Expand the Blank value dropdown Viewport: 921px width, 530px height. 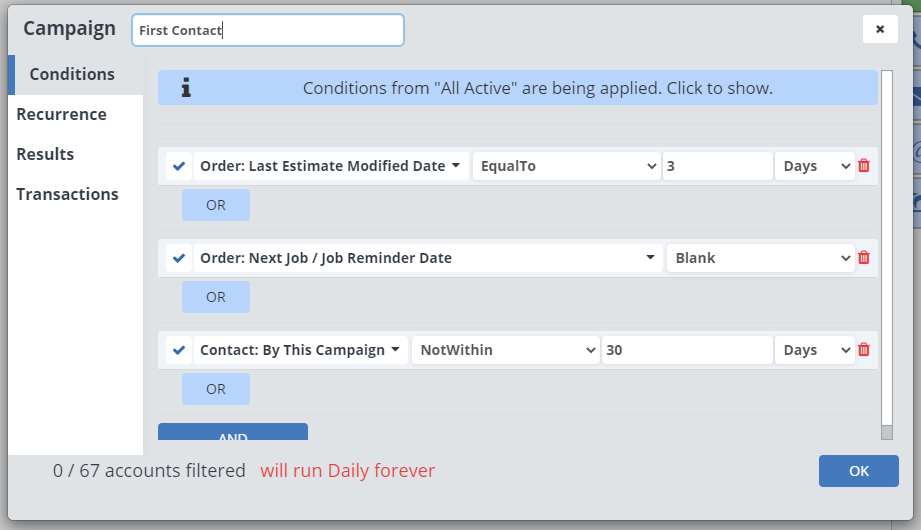760,258
